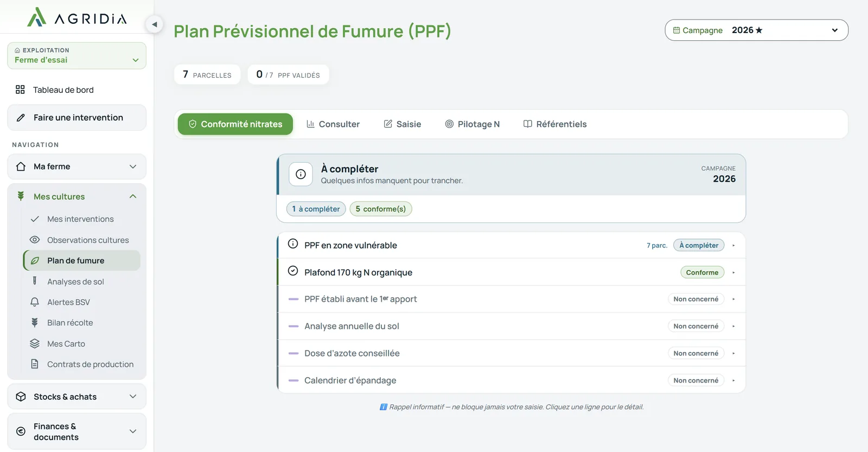
Task: Select the Conformité nitrates tab
Action: point(235,124)
